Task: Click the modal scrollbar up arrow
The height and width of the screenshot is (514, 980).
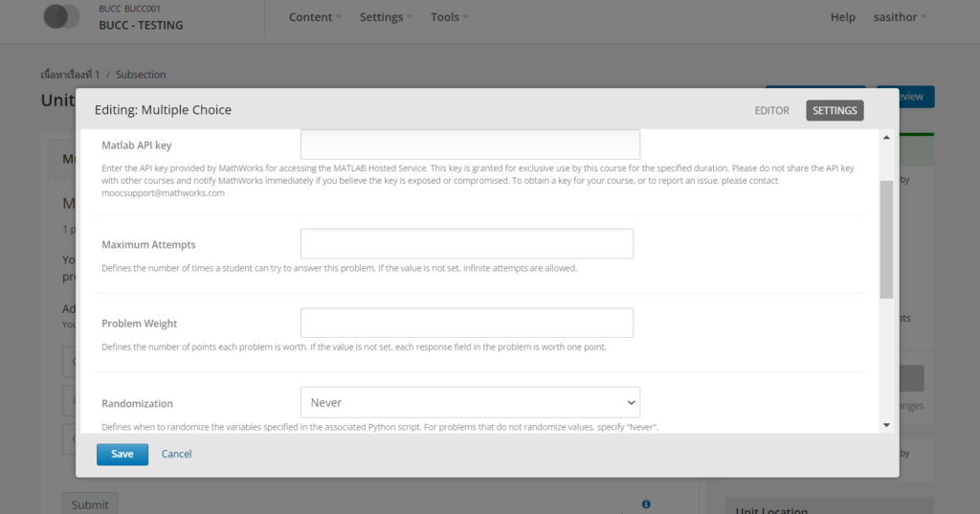Action: (x=886, y=138)
